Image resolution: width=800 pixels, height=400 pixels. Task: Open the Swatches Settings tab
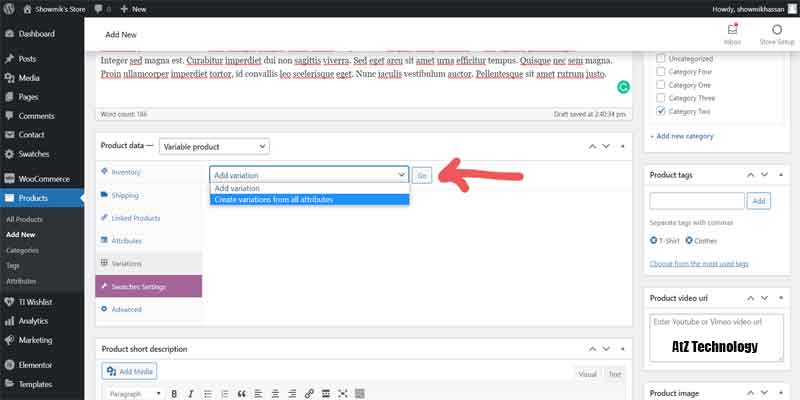click(148, 286)
